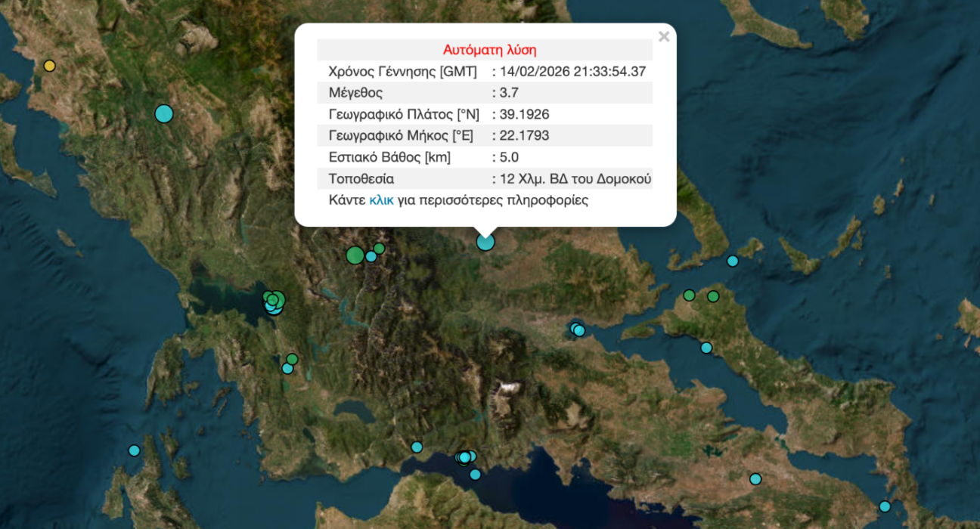Screen dimensions: 980x529
Task: Click the cyan marker on the Evia coast below the green pair
Action: (706, 348)
